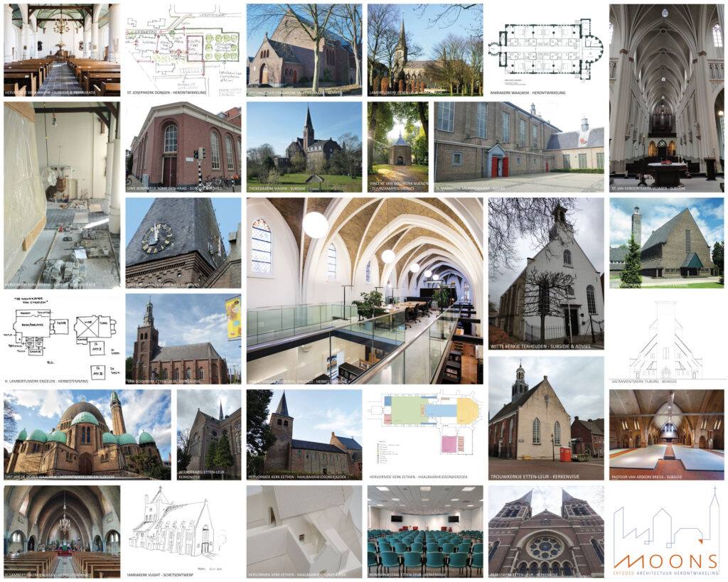Open the Hervormde Kerk Eethen exterior photo
728x582 pixels.
(304, 435)
